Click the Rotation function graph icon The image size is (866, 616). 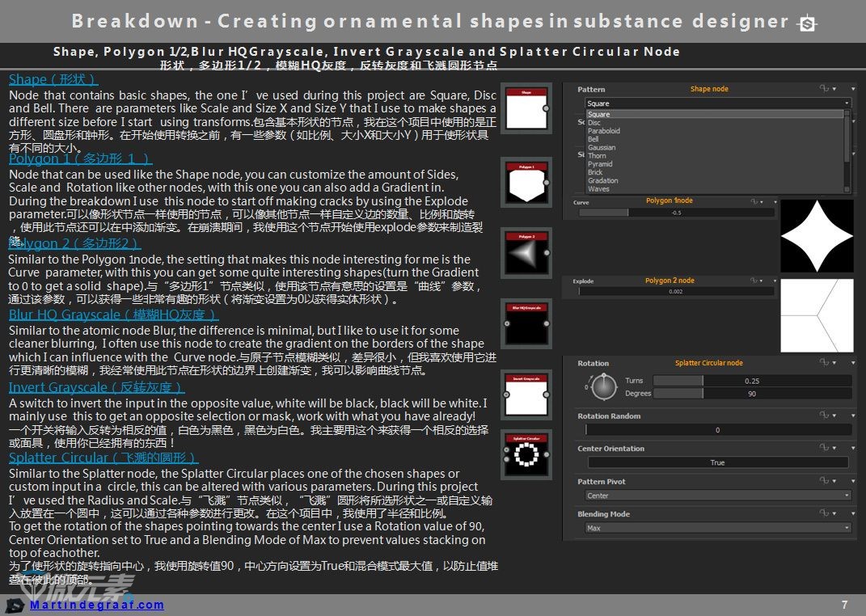(824, 362)
